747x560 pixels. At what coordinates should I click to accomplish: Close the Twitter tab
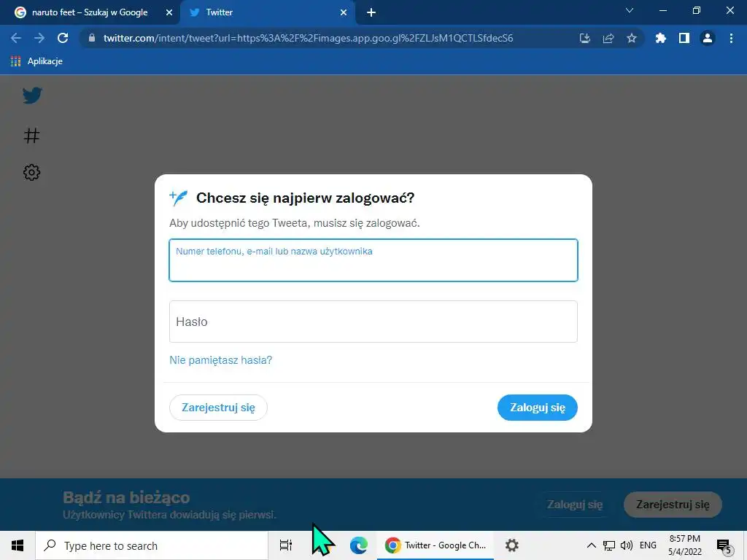pyautogui.click(x=343, y=13)
